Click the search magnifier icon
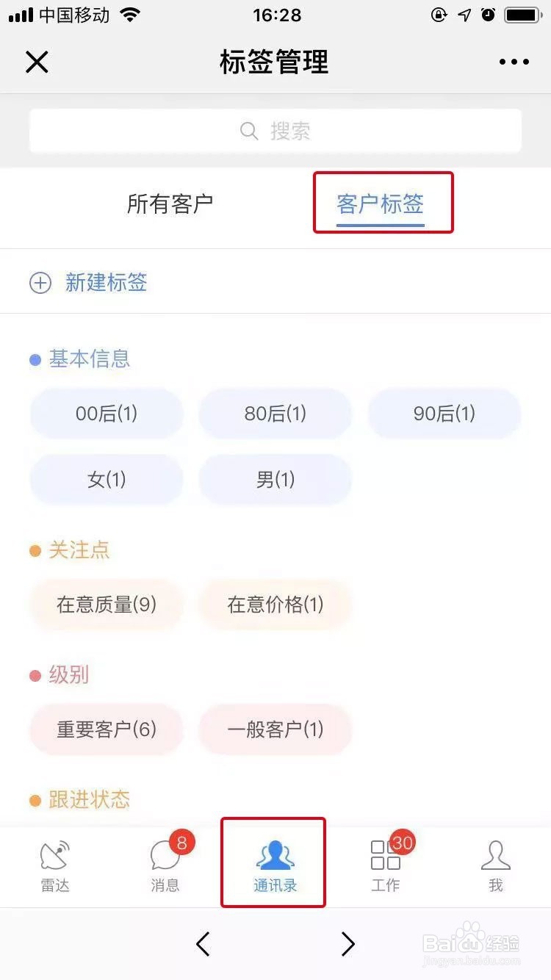The image size is (551, 980). (248, 131)
